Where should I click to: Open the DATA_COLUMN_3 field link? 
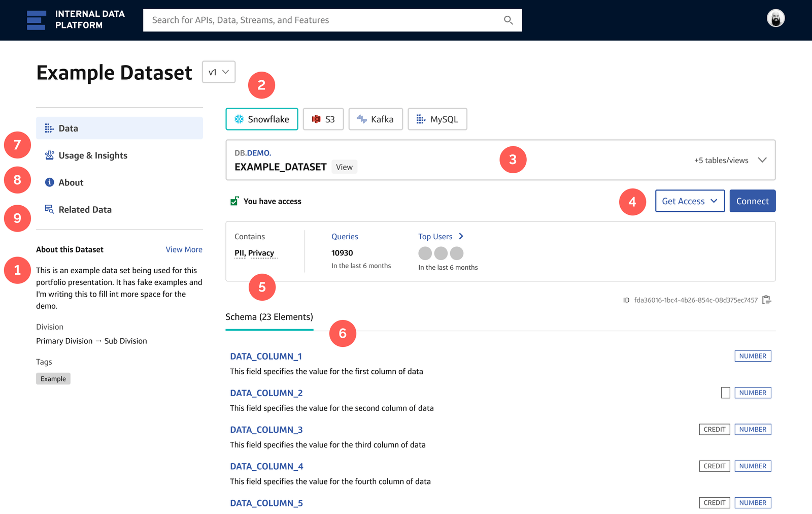266,430
